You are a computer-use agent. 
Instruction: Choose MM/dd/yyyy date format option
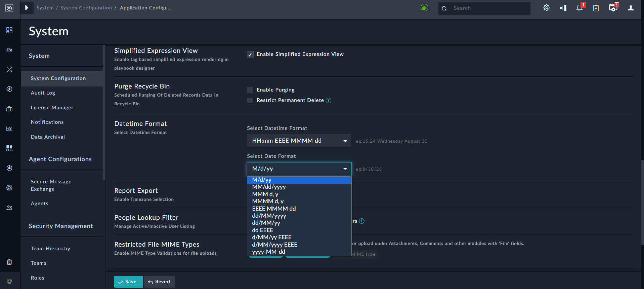tap(299, 187)
